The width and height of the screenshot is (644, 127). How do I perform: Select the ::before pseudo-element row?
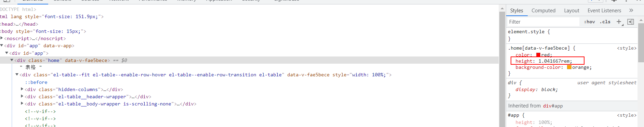36,82
